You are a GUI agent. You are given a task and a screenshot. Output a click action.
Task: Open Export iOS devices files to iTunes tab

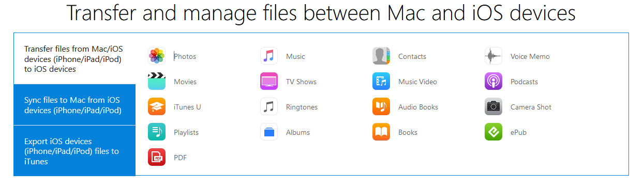click(x=74, y=151)
